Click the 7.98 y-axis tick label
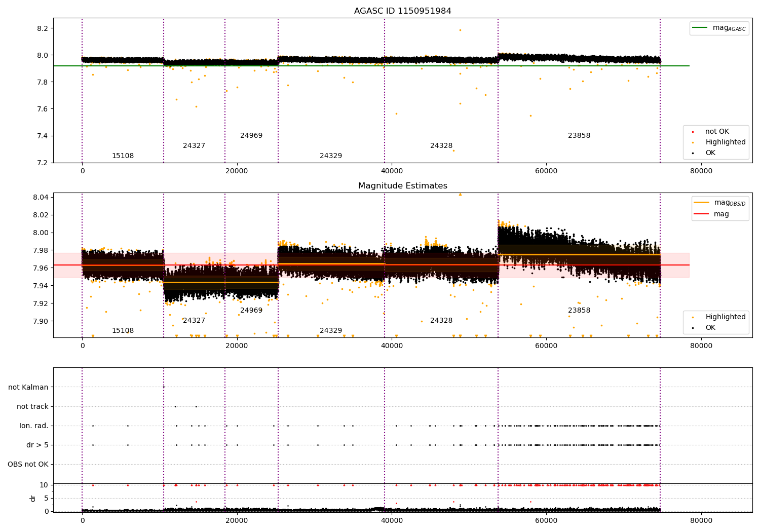This screenshot has height=532, width=760. tap(41, 250)
